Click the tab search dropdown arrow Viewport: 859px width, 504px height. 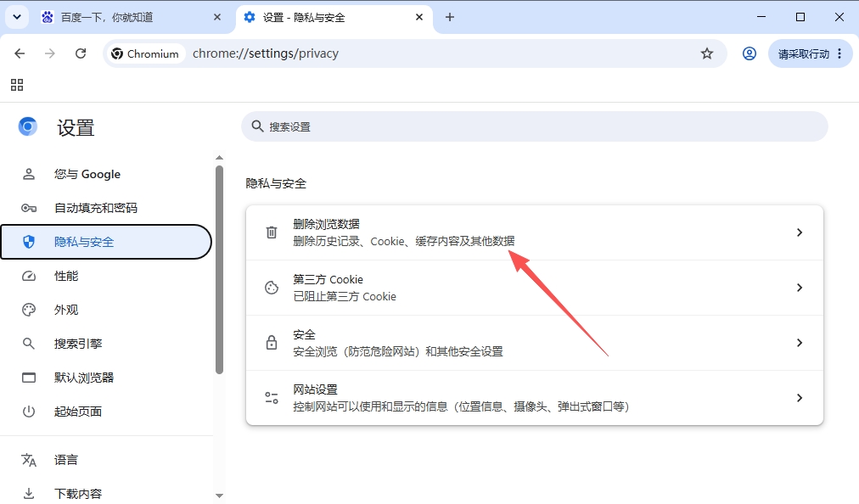[17, 17]
